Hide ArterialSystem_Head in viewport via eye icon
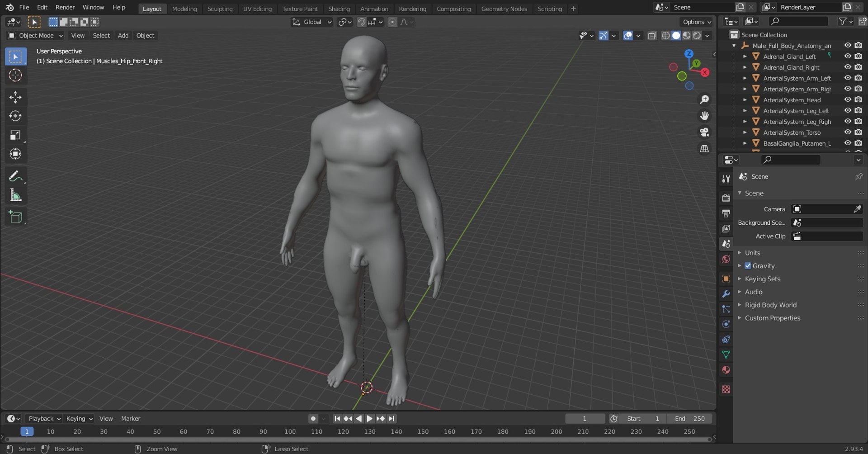This screenshot has height=454, width=868. 848,99
